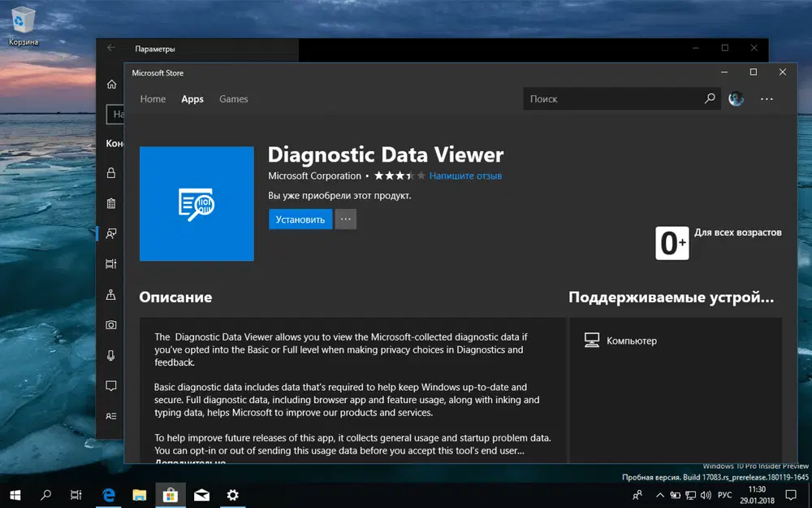Go to Home tab in Microsoft Store

pos(153,99)
